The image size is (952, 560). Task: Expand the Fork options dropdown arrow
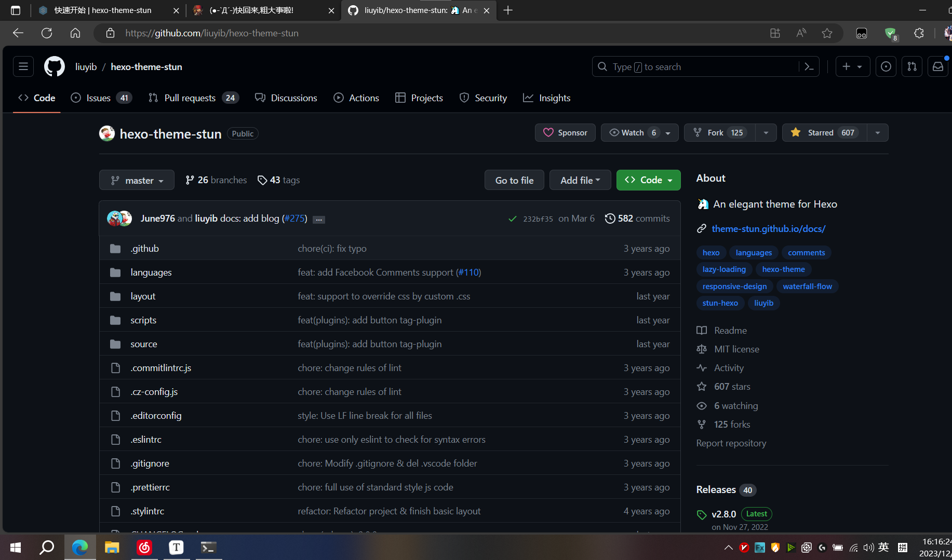pyautogui.click(x=766, y=133)
